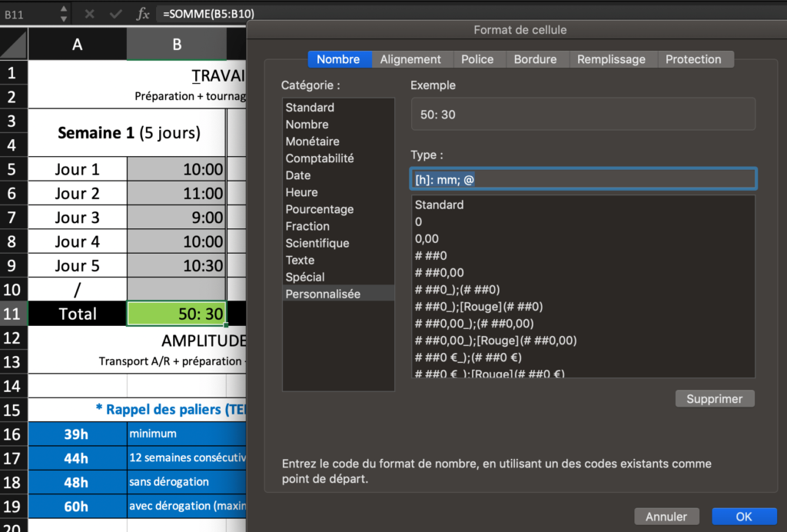
Task: Select the 0,00 format code in list
Action: [x=427, y=239]
